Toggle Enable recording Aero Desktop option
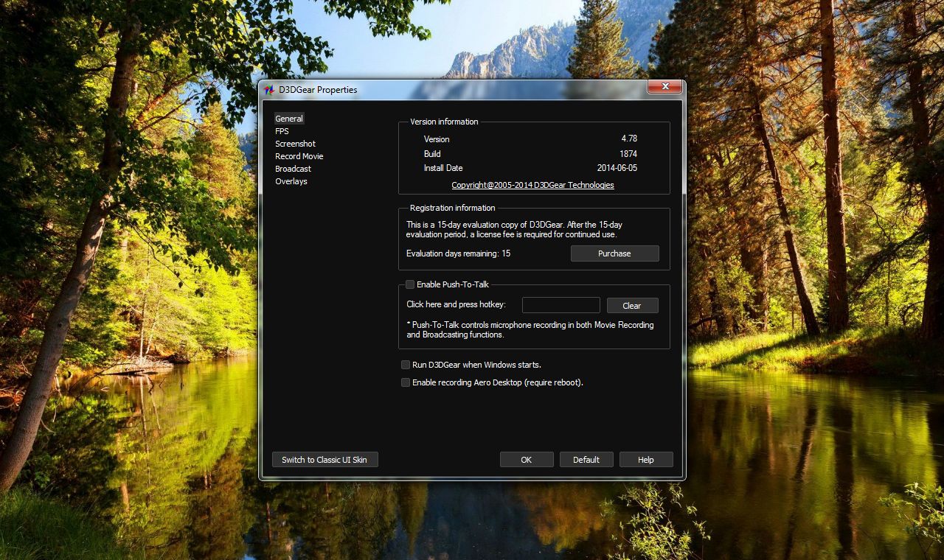 [x=406, y=382]
